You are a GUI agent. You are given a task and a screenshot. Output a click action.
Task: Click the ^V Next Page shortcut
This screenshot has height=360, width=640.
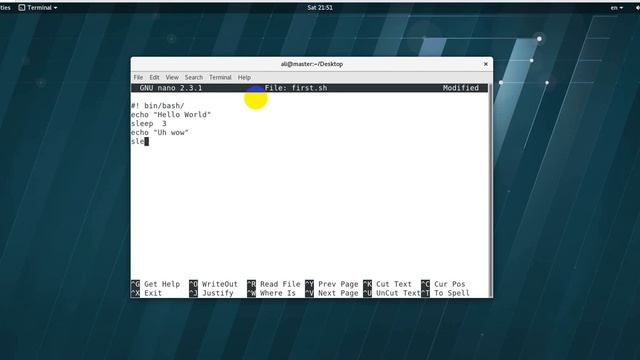331,293
